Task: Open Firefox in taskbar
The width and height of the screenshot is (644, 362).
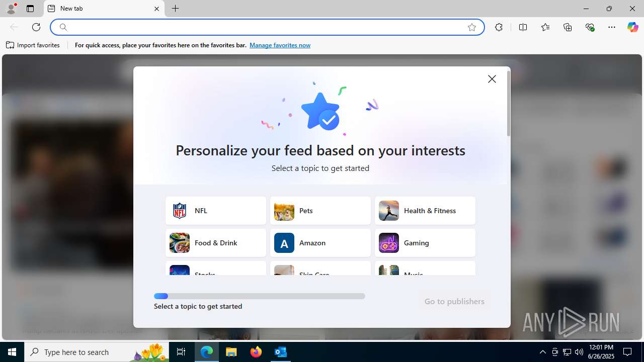Action: pyautogui.click(x=256, y=352)
